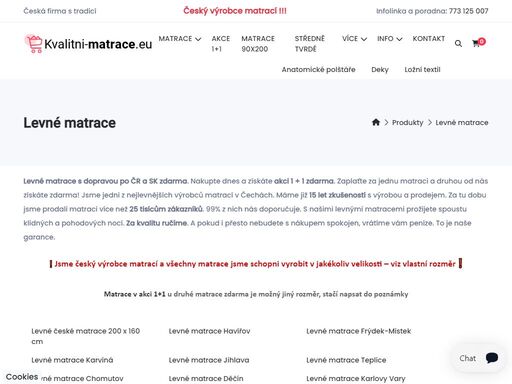The width and height of the screenshot is (512, 384).
Task: Open Levné matrace Chomutov link
Action: pos(82,379)
